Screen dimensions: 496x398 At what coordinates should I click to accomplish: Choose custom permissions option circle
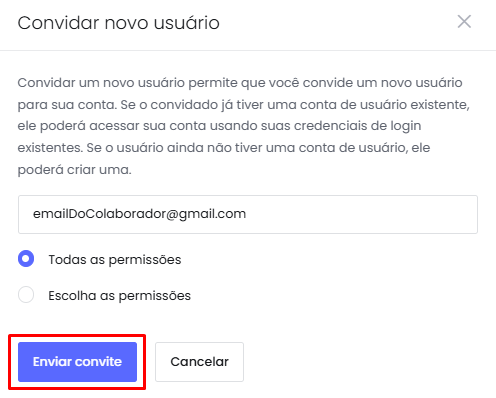[26, 295]
